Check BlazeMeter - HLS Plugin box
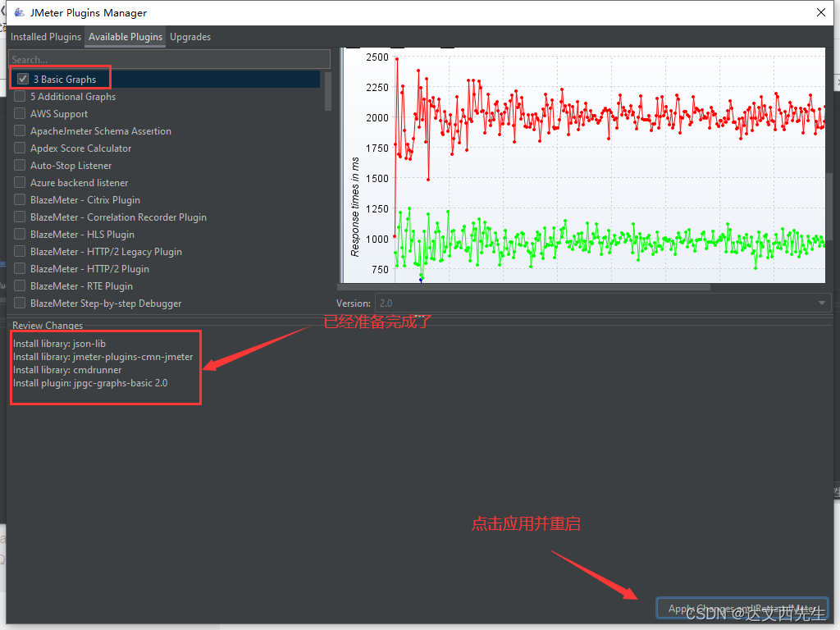The height and width of the screenshot is (630, 840). (x=20, y=234)
